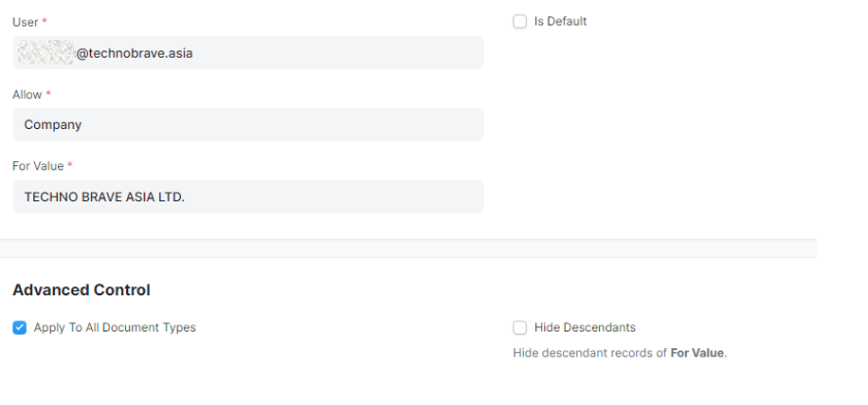This screenshot has width=868, height=405.
Task: Place cursor after @technobrave.asia text
Action: pos(193,53)
